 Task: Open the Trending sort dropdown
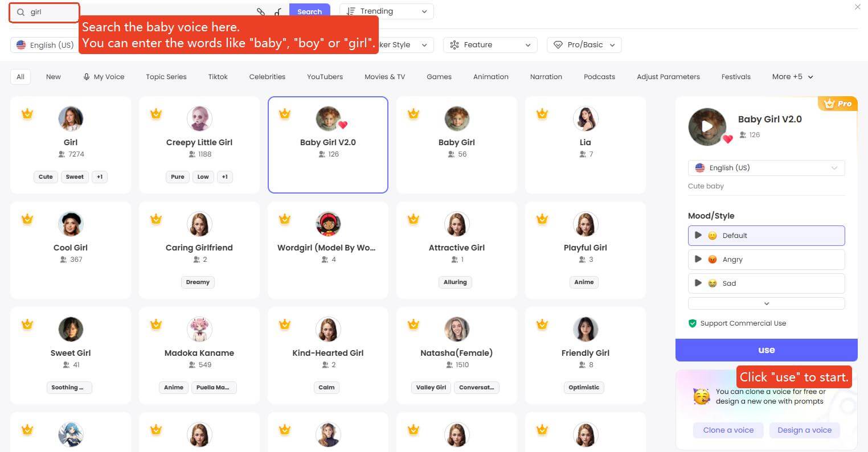387,11
